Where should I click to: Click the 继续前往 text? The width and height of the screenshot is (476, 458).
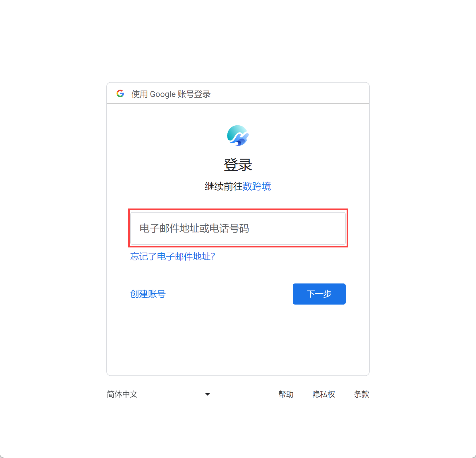[224, 186]
